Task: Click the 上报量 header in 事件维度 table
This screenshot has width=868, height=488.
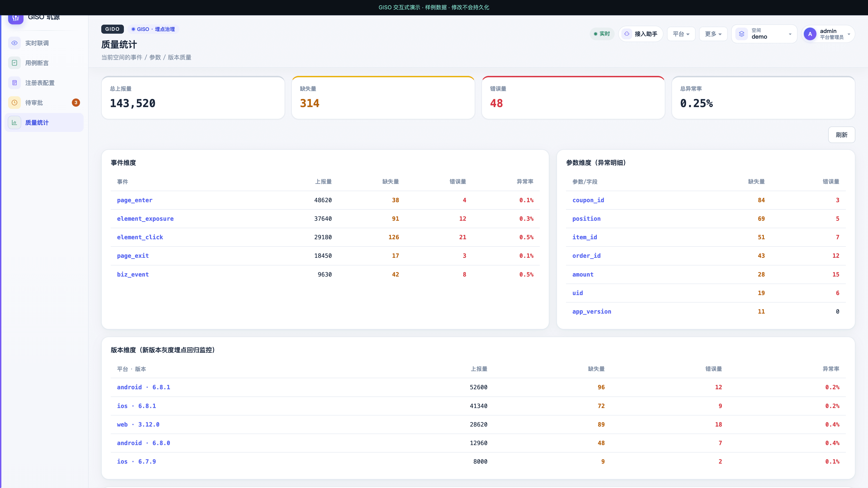Action: (x=323, y=181)
